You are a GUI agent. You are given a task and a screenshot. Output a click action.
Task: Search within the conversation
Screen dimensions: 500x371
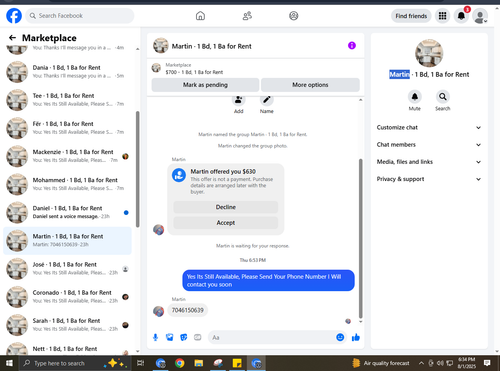[443, 97]
